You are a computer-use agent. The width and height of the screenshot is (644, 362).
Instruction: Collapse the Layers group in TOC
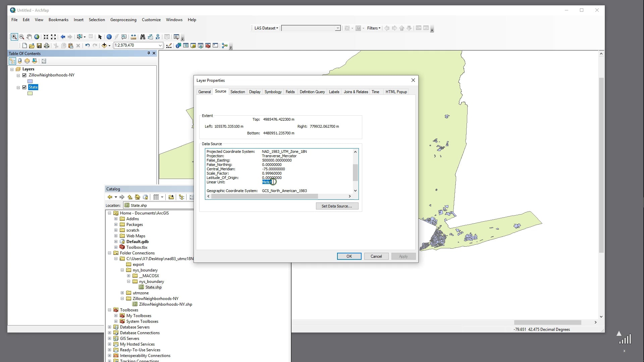point(12,69)
